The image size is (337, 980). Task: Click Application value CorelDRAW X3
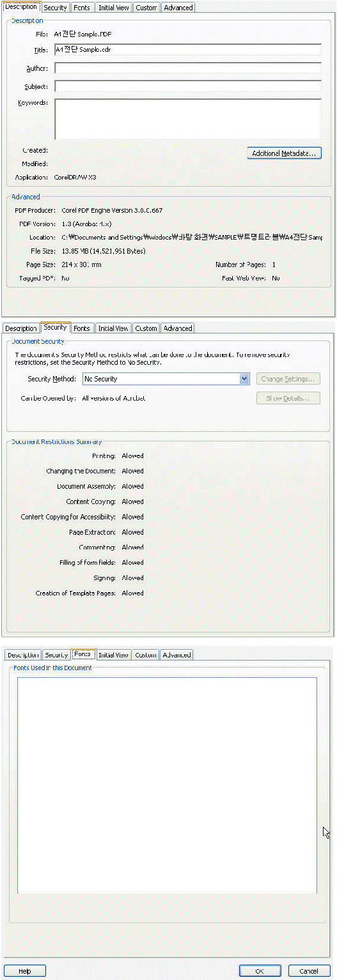(x=75, y=178)
